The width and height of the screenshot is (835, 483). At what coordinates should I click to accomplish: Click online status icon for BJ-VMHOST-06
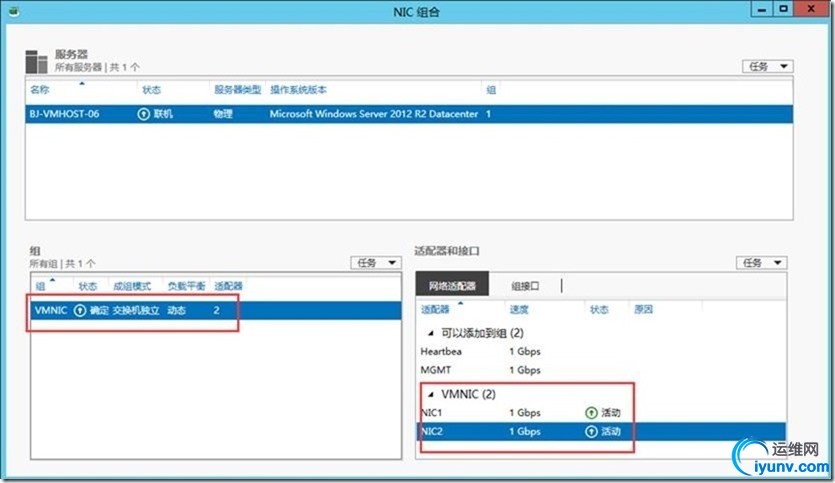pyautogui.click(x=144, y=114)
